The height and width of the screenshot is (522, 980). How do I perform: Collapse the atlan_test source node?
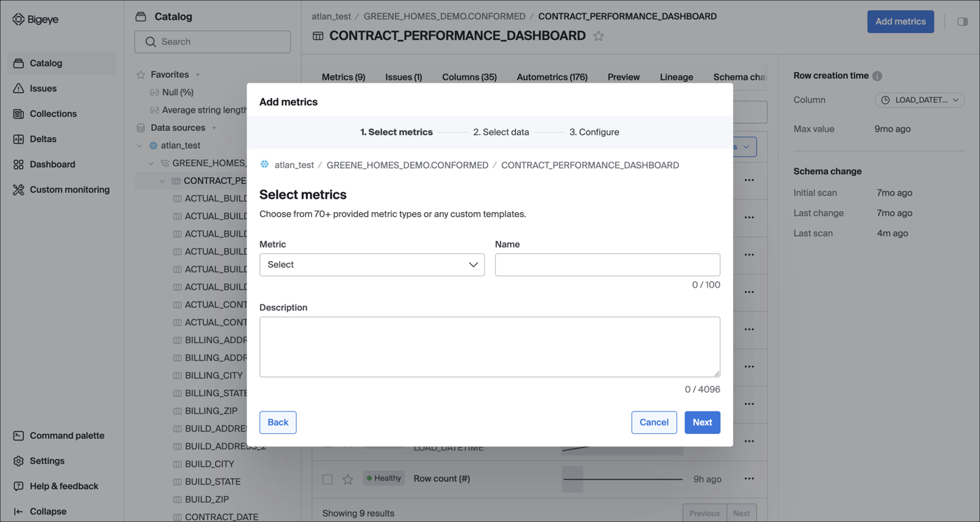[139, 146]
